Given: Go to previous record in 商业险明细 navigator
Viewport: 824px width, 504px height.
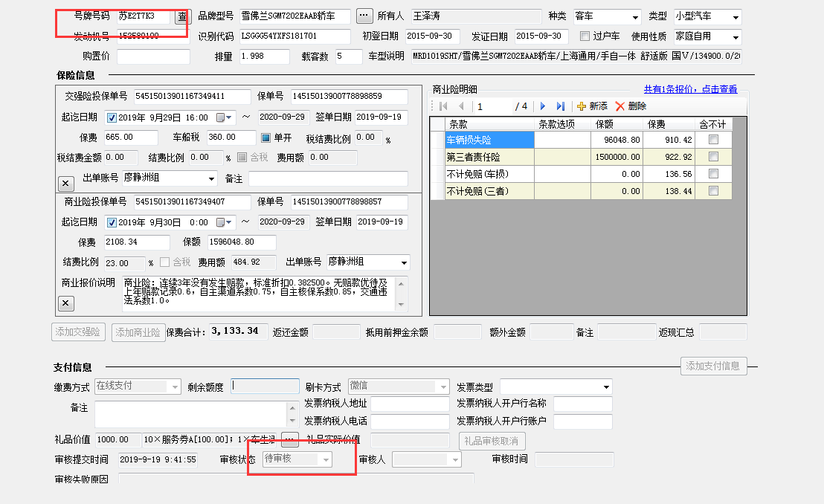Looking at the screenshot, I should tap(461, 106).
